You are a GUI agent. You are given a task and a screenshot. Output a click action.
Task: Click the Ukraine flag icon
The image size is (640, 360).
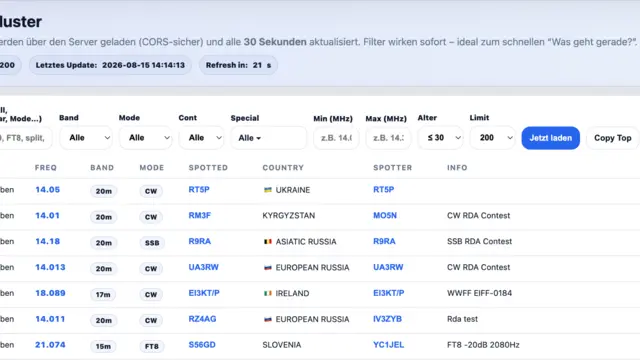(268, 190)
